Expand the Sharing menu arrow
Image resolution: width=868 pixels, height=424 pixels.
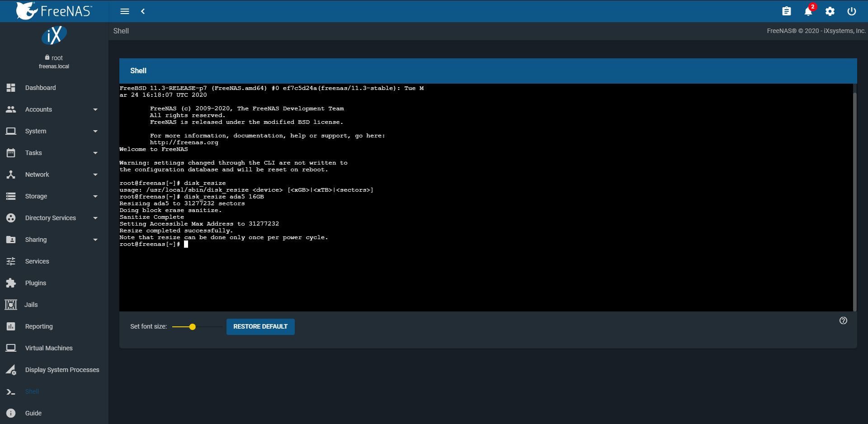pyautogui.click(x=95, y=240)
